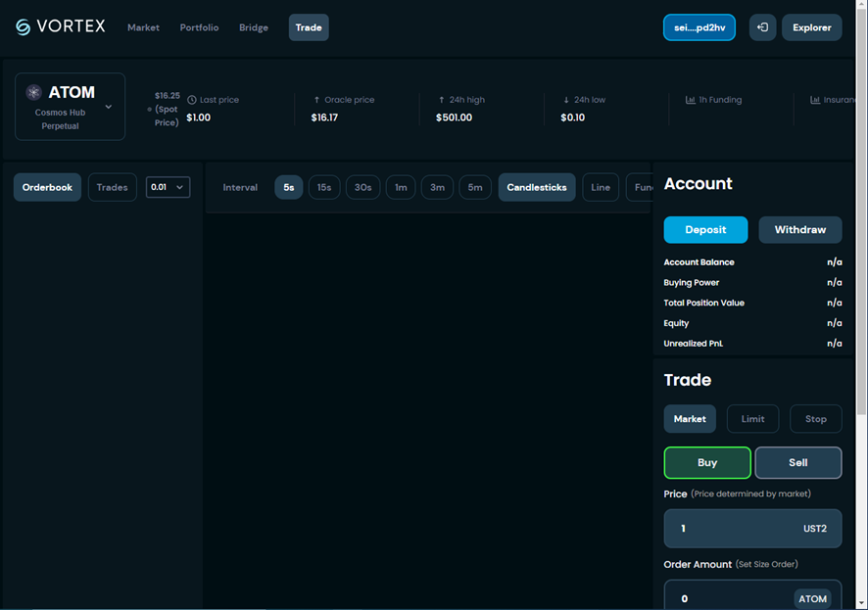The width and height of the screenshot is (868, 610).
Task: Select the 5m interval
Action: pos(475,187)
